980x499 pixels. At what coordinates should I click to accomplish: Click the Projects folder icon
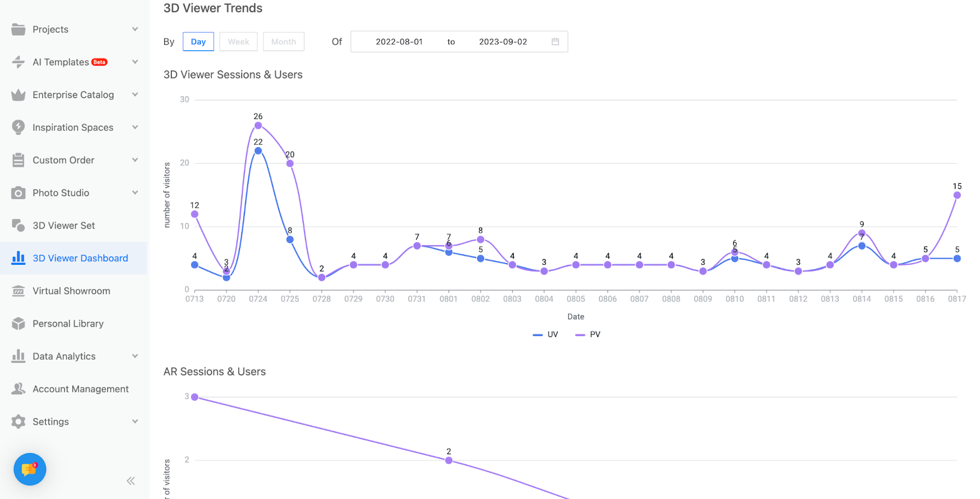coord(18,29)
